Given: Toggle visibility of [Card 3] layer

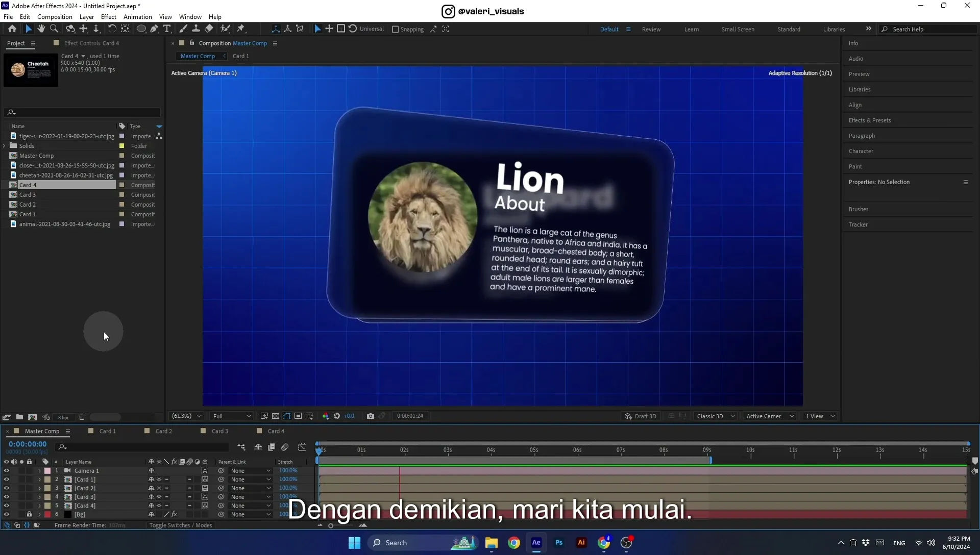Looking at the screenshot, I should coord(7,497).
